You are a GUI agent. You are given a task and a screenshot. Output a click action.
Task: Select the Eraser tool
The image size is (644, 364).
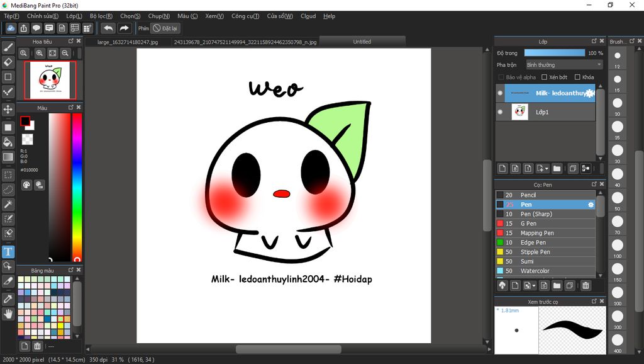(8, 62)
